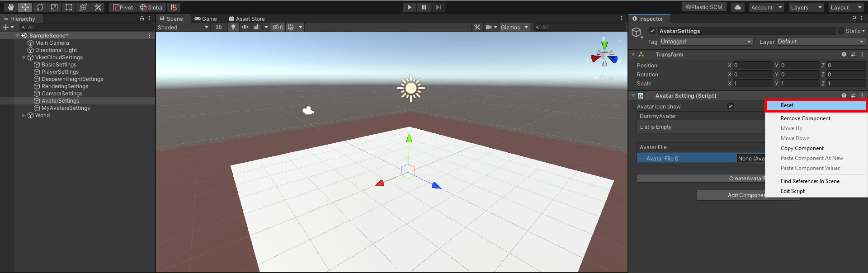Toggle scene lighting with the lightbulb icon
The width and height of the screenshot is (868, 273).
pos(233,27)
